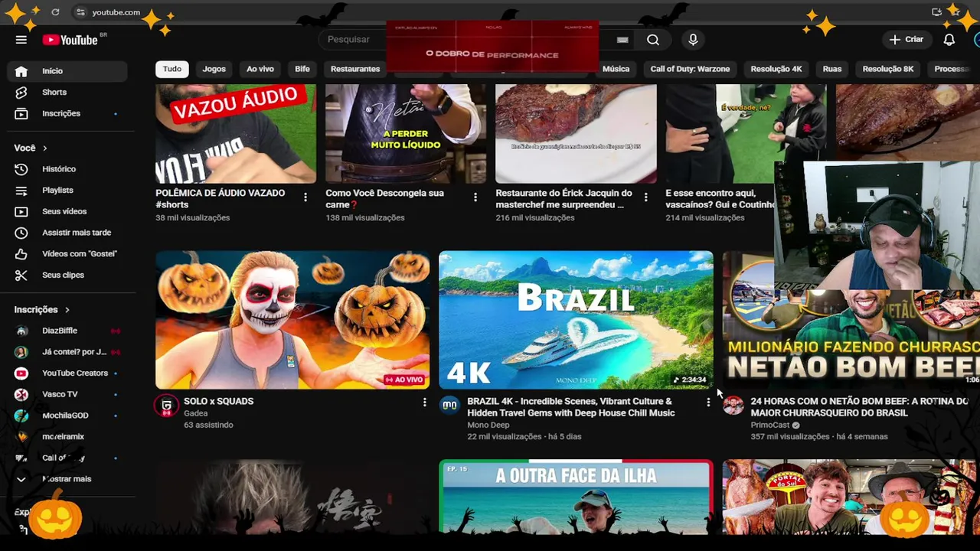Viewport: 980px width, 551px height.
Task: Click the youtube.com address bar
Action: click(x=116, y=12)
